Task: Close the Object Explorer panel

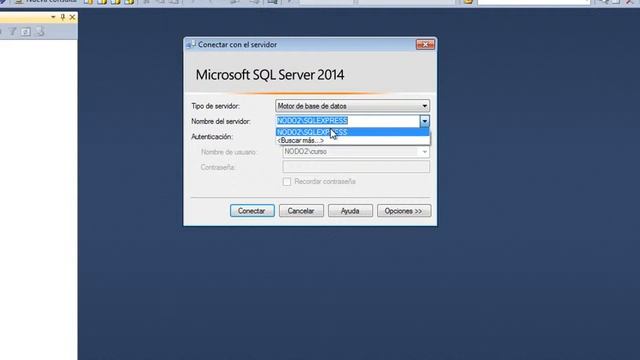Action: [x=72, y=17]
